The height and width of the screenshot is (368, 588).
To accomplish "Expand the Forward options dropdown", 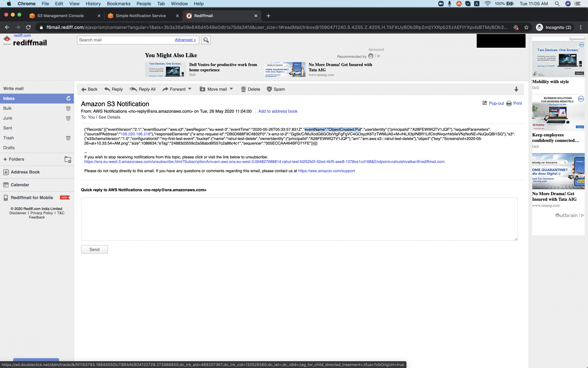I will (x=190, y=89).
